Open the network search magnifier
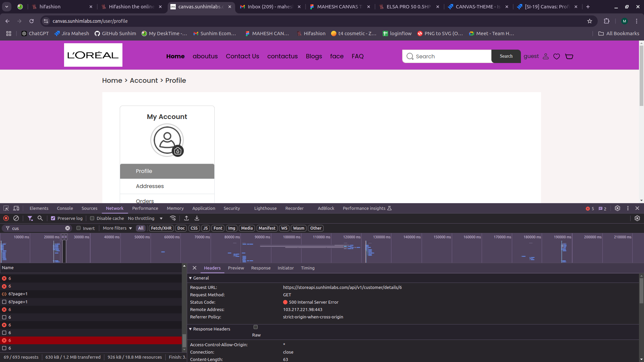This screenshot has height=362, width=644. [40, 218]
